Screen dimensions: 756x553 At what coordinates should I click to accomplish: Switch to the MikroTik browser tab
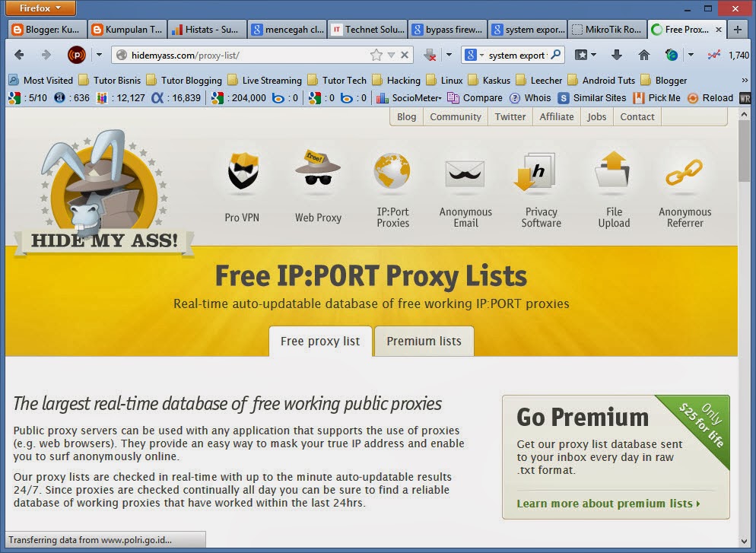(606, 30)
